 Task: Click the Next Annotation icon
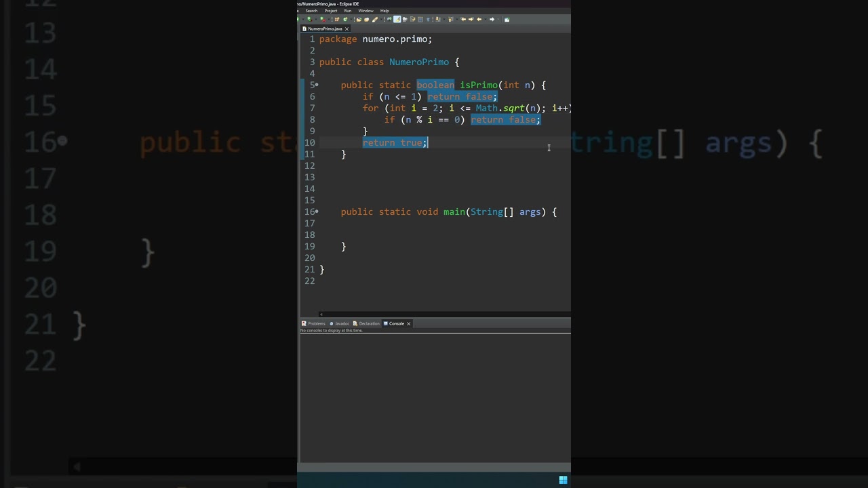click(437, 20)
